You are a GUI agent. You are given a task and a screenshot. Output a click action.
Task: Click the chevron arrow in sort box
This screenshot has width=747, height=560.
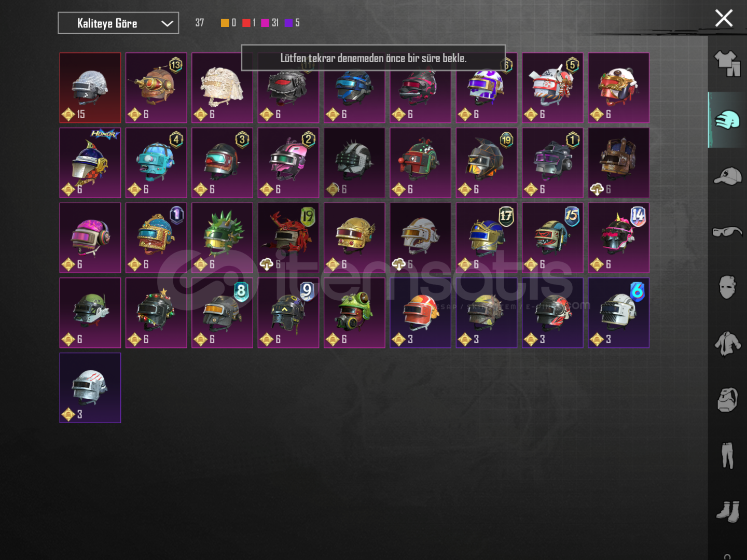pyautogui.click(x=167, y=23)
